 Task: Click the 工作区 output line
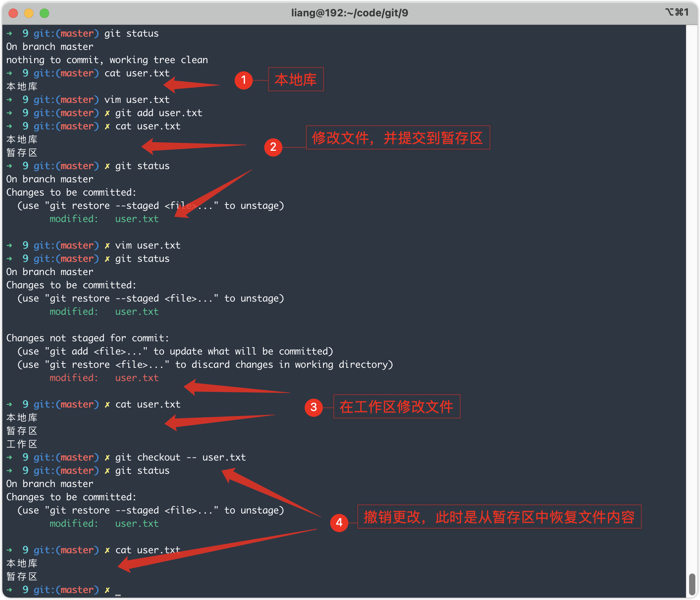tap(22, 444)
